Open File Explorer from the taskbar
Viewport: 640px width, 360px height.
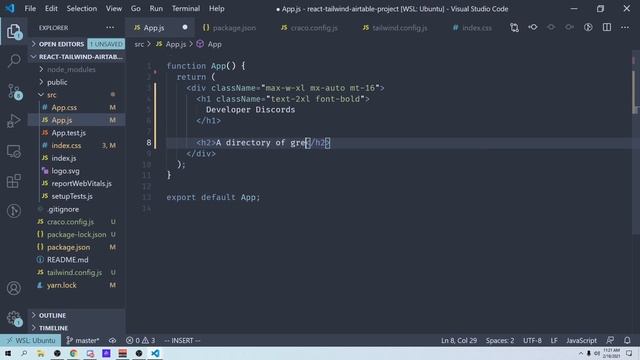coord(40,353)
